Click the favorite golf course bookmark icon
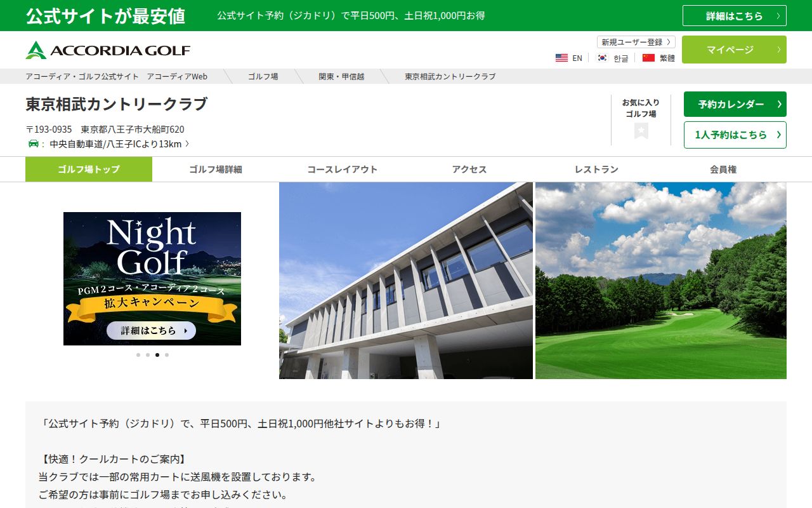 [x=641, y=131]
